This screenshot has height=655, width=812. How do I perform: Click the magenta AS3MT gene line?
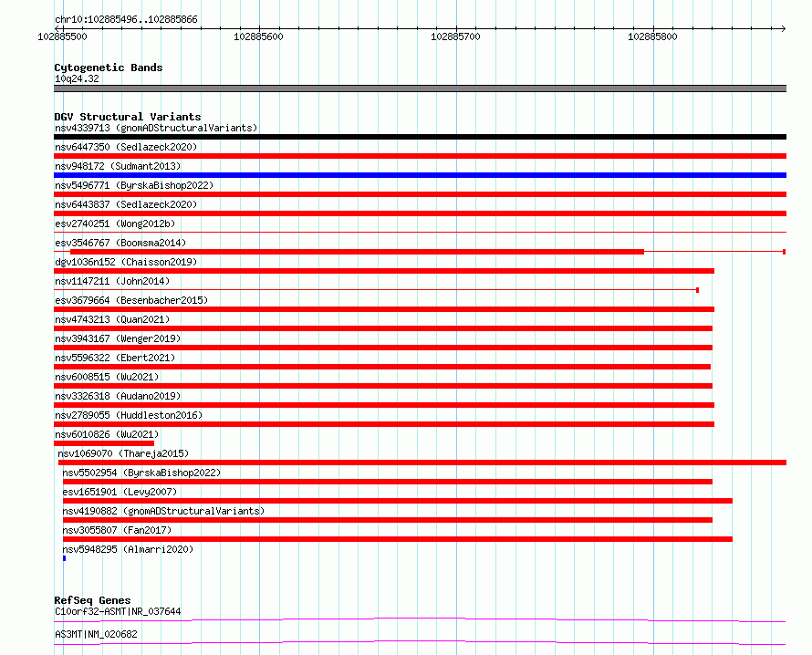click(420, 642)
